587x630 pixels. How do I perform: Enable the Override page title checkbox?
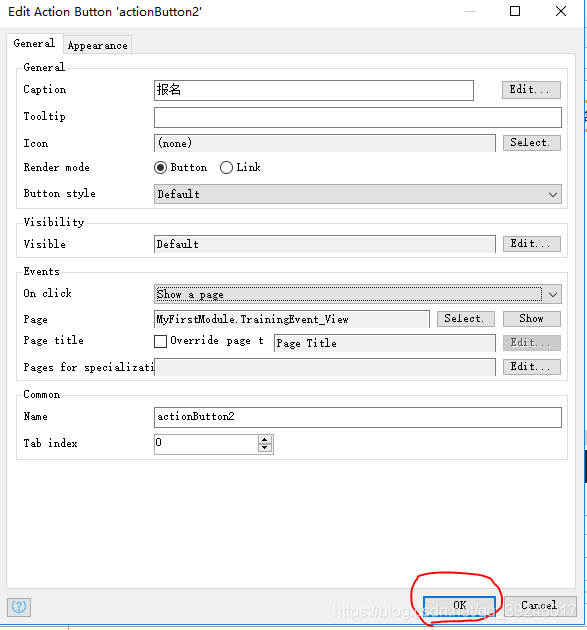[x=160, y=342]
